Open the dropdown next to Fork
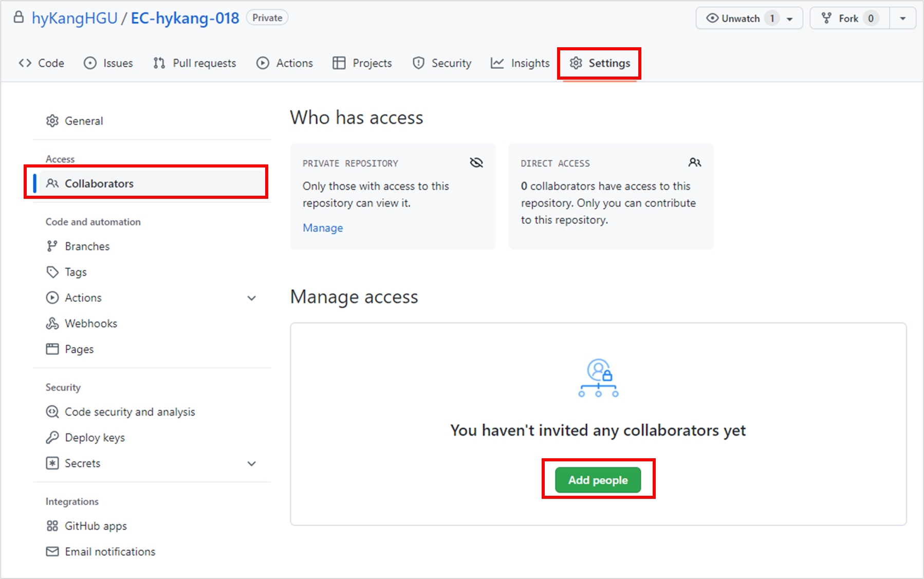The width and height of the screenshot is (924, 579). (902, 19)
